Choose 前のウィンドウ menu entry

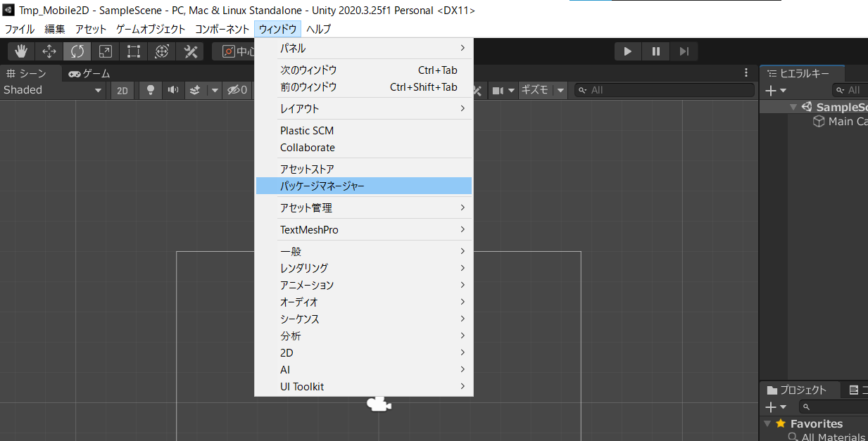coord(364,87)
